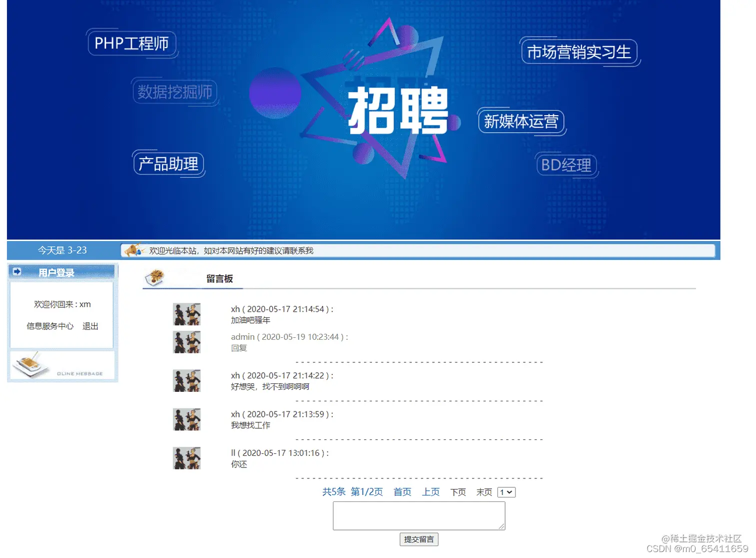Click xh's avatar next to the 加油吧骚年 message
Screen dimensions: 756x558
[186, 314]
